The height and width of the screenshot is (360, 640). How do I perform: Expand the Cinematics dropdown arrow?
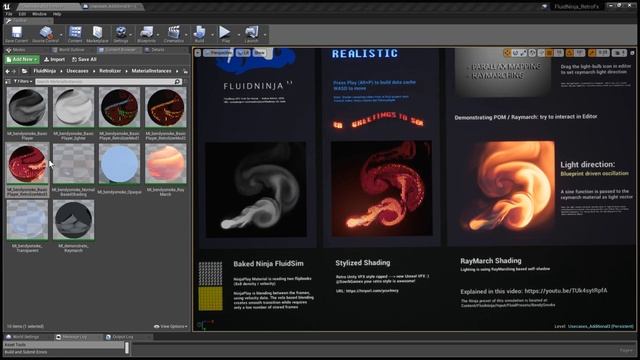187,35
